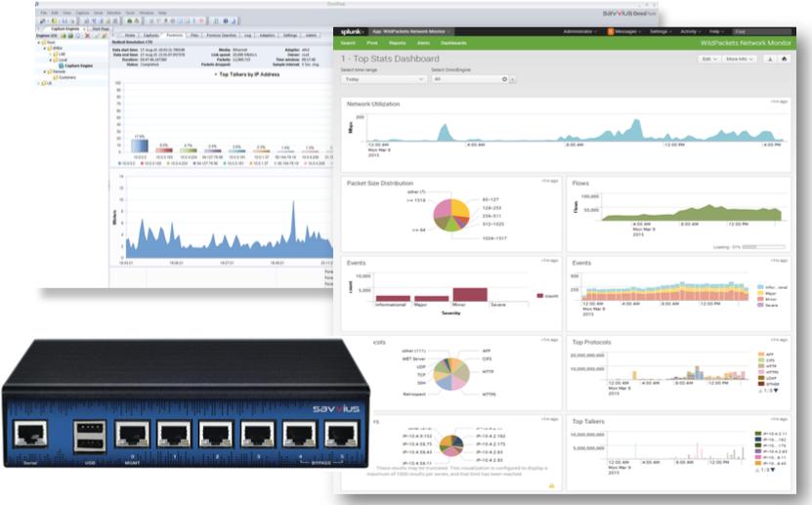
Task: Open the Reports tab in green navigation
Action: pyautogui.click(x=397, y=43)
